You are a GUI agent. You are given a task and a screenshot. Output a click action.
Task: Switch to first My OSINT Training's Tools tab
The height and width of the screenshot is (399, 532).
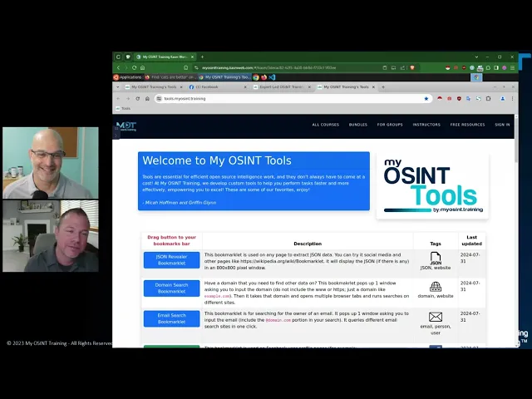[x=154, y=87]
